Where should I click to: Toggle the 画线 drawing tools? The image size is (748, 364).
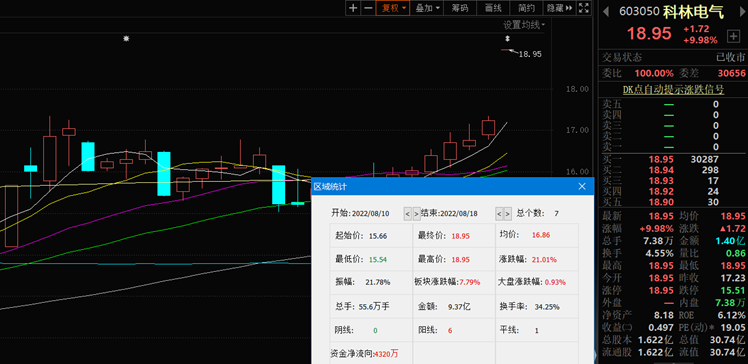[x=493, y=8]
